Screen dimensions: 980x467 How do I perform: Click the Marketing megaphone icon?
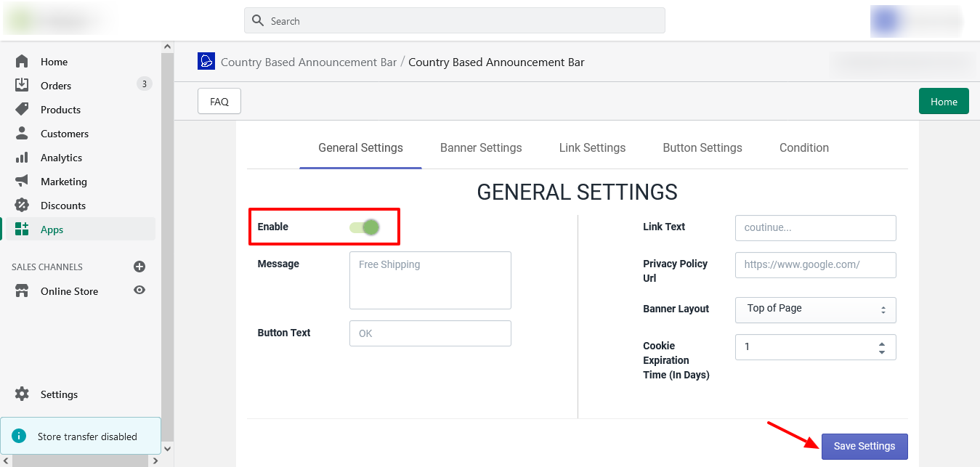[22, 182]
